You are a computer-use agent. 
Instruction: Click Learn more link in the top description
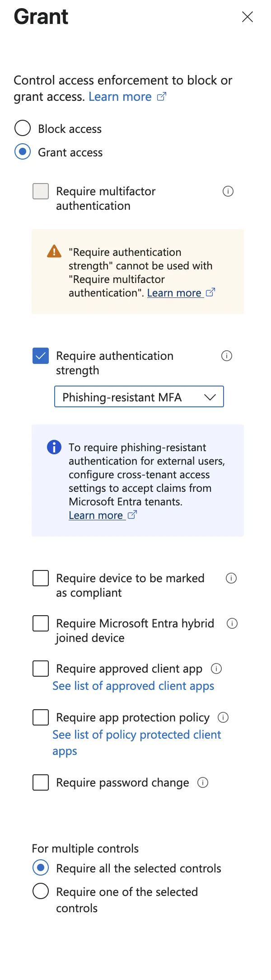coord(120,97)
